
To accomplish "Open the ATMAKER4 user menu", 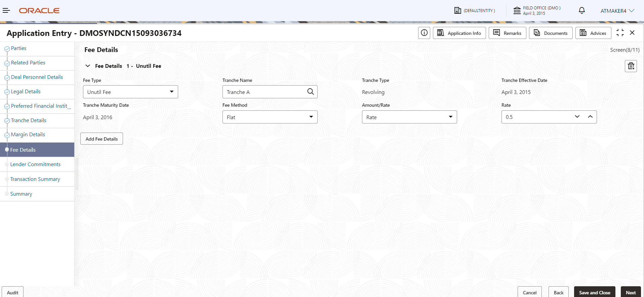I will (x=617, y=11).
